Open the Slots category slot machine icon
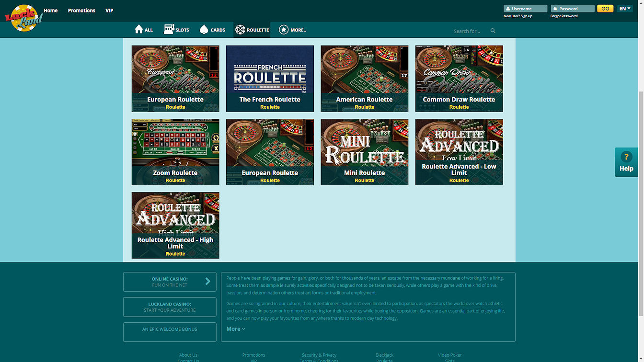 [x=169, y=30]
